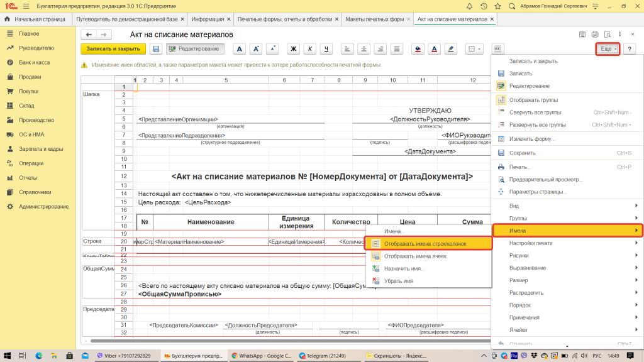Viewport: 644px width, 362px height.
Task: Click the print icon near the form header
Action: click(592, 34)
